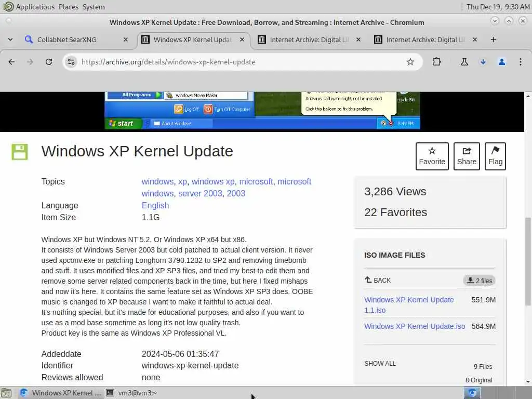The width and height of the screenshot is (532, 399).
Task: Open a new browser tab
Action: 494,39
